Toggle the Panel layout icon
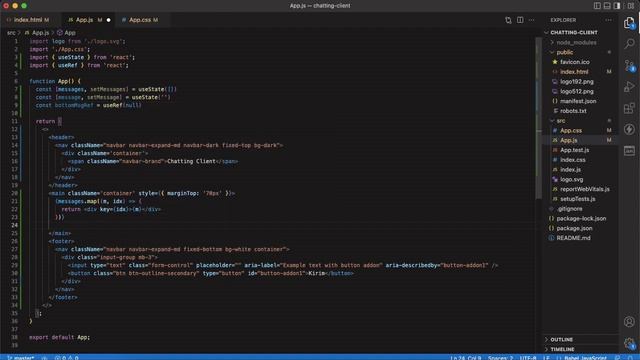Image resolution: width=640 pixels, height=360 pixels. (x=607, y=6)
